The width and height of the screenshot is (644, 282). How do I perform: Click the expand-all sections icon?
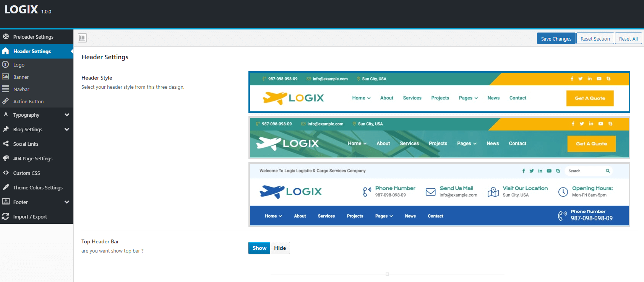tap(82, 38)
